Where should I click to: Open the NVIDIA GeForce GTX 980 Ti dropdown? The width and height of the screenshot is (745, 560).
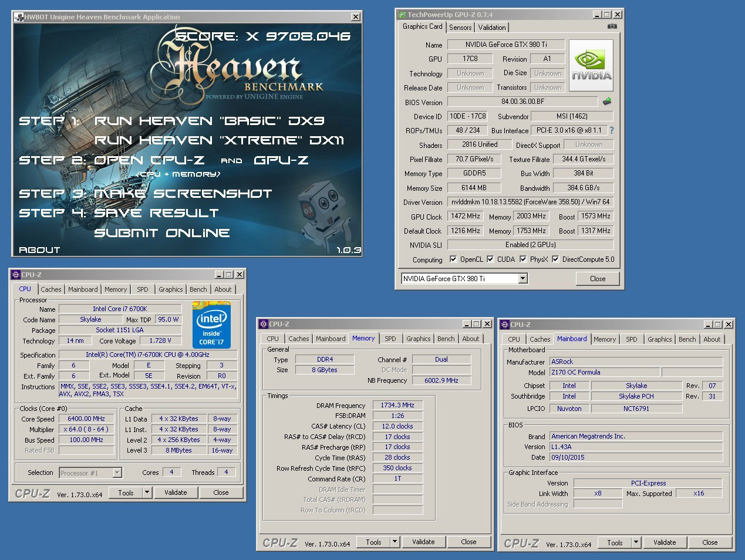pyautogui.click(x=522, y=279)
